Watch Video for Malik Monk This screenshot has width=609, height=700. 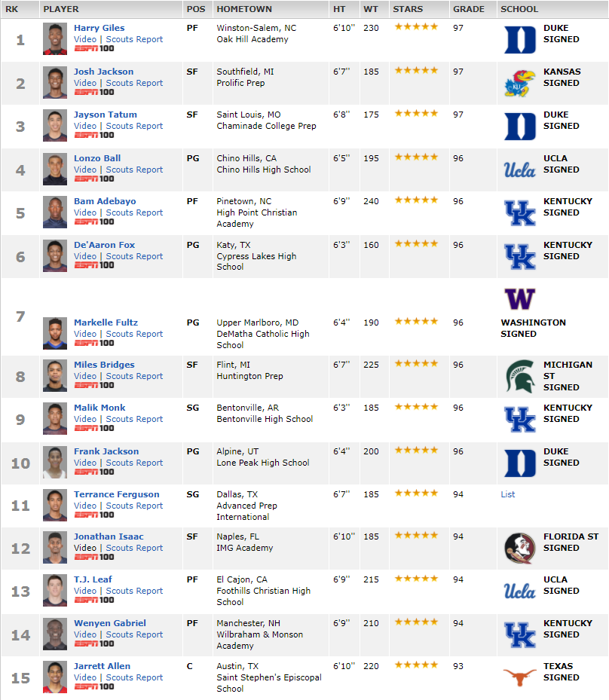pos(85,419)
